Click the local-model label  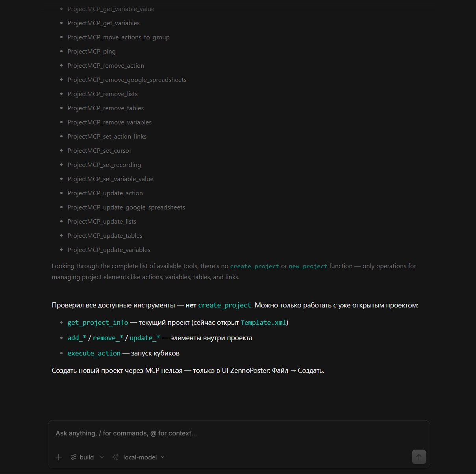140,457
